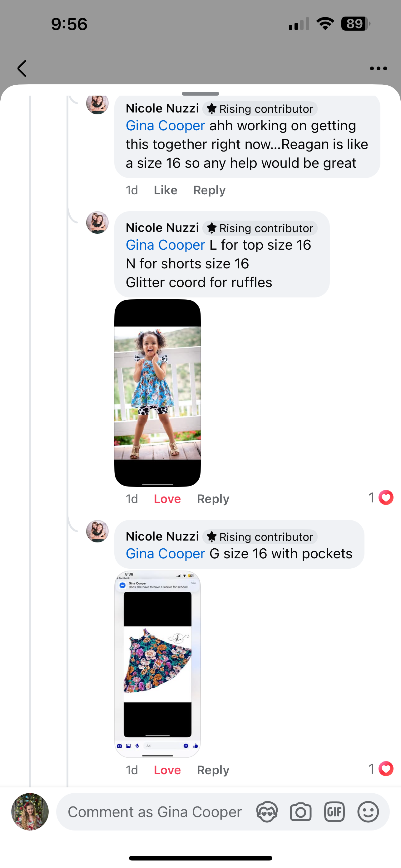Open the three-dot more options menu
401x868 pixels.
(x=378, y=68)
